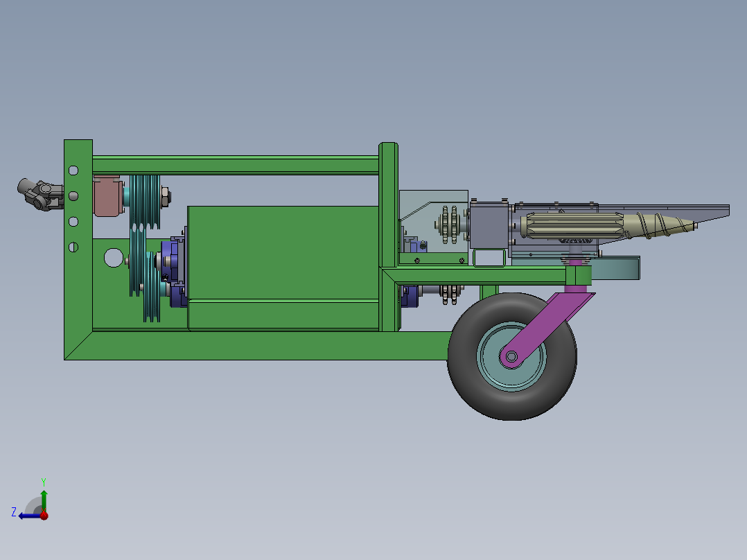Select the conical screw splitter tip

click(662, 225)
